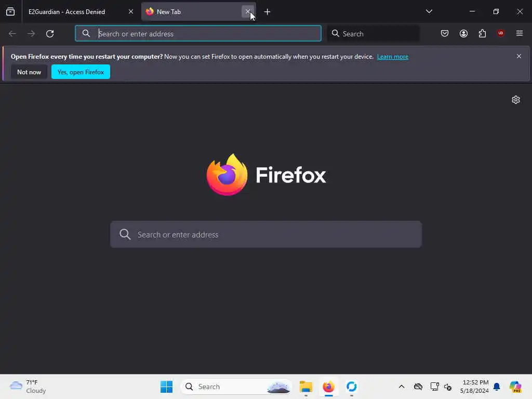Open network display tray icon

tap(434, 387)
